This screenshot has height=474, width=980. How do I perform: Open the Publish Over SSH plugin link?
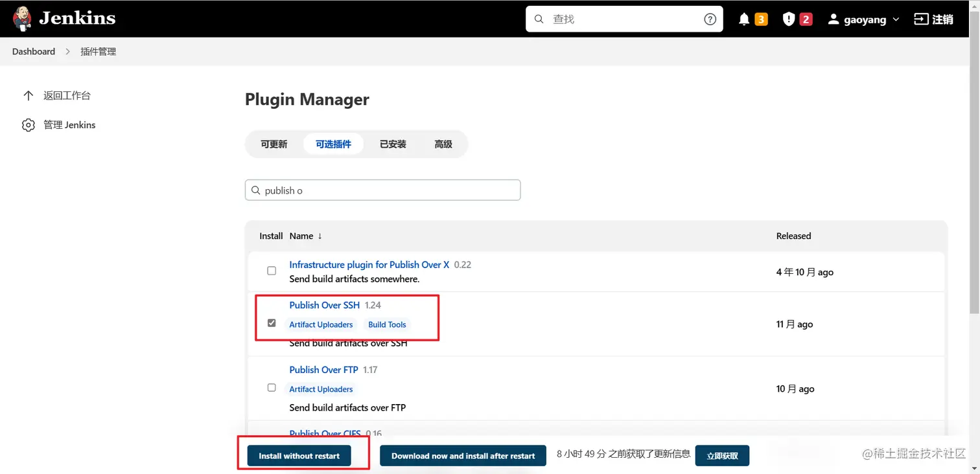324,305
